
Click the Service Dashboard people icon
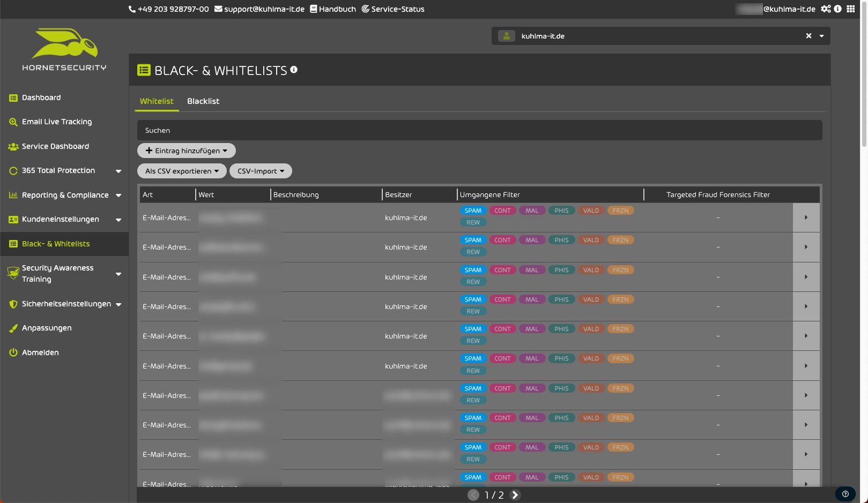tap(13, 147)
